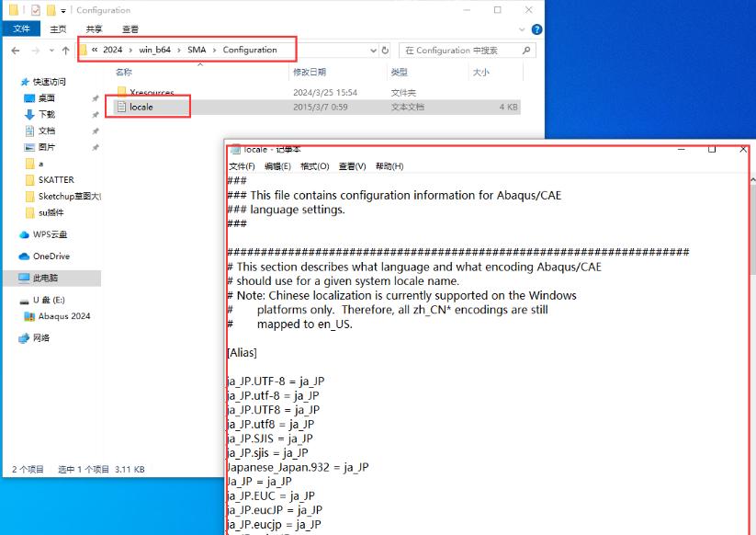Click SMA in the address path
The height and width of the screenshot is (535, 756).
(x=197, y=50)
